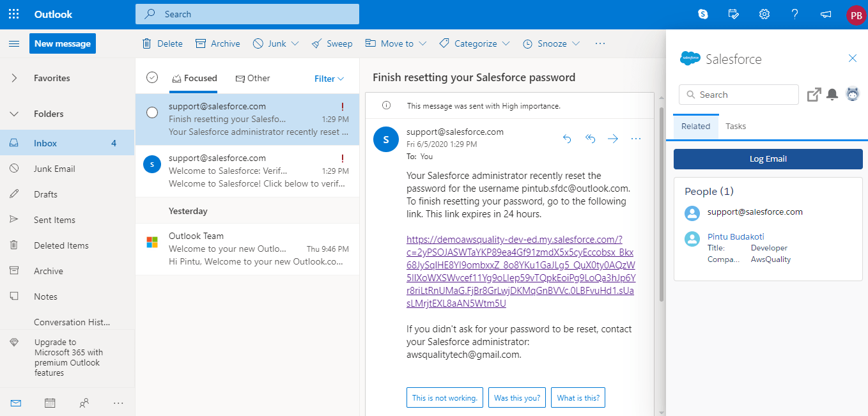Image resolution: width=868 pixels, height=416 pixels.
Task: Open the Notes folder
Action: click(67, 297)
